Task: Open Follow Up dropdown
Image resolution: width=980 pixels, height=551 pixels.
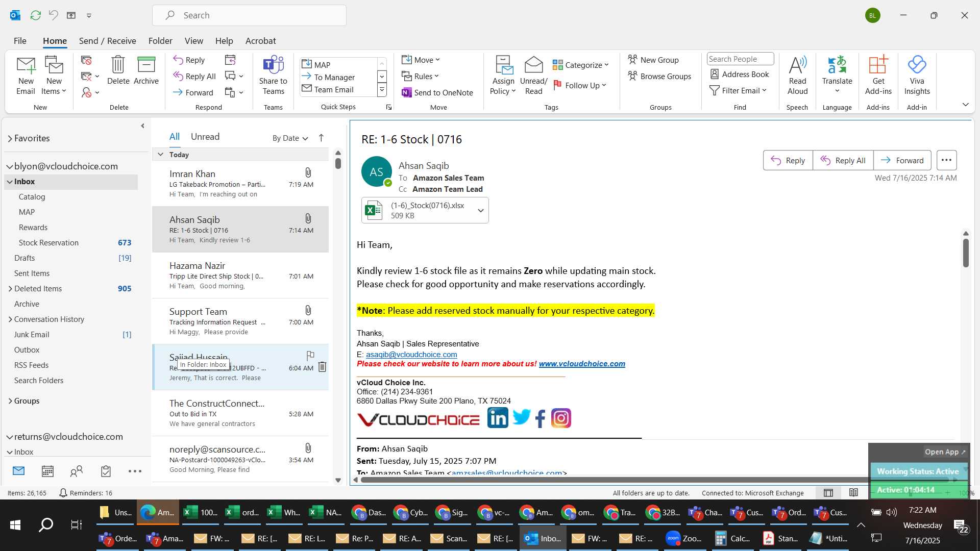Action: click(x=580, y=85)
